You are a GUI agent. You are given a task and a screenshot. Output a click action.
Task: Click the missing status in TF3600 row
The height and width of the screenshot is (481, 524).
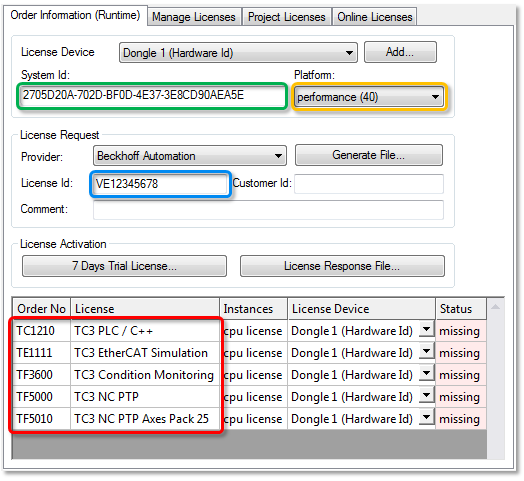(461, 375)
